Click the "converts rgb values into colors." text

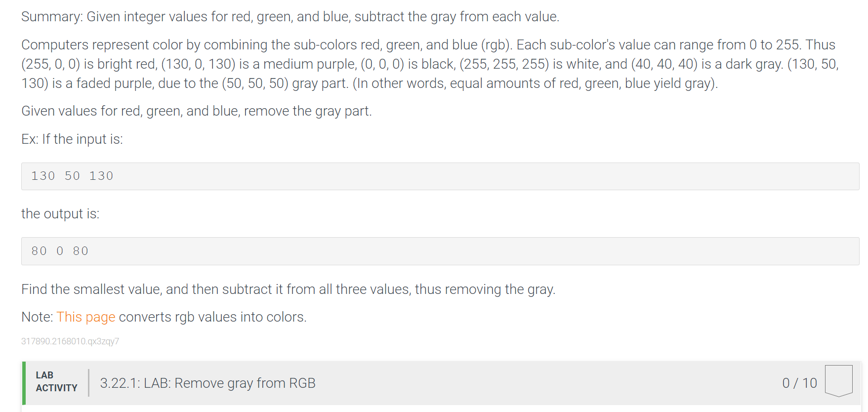(x=212, y=317)
